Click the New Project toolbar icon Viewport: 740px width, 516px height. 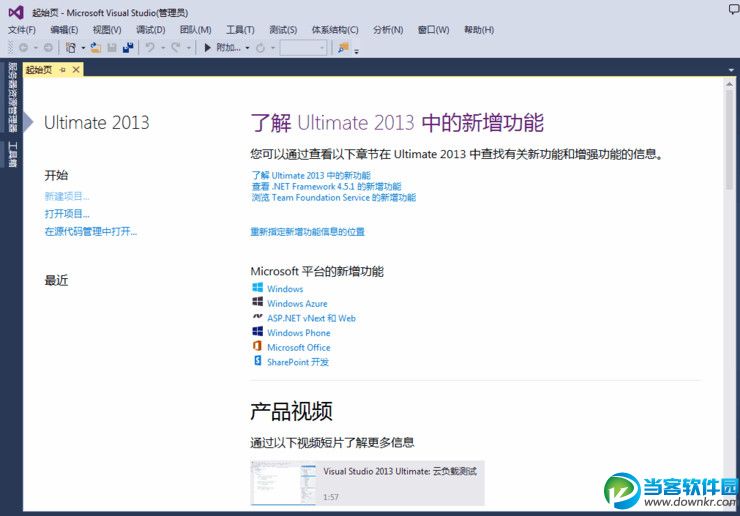tap(70, 48)
